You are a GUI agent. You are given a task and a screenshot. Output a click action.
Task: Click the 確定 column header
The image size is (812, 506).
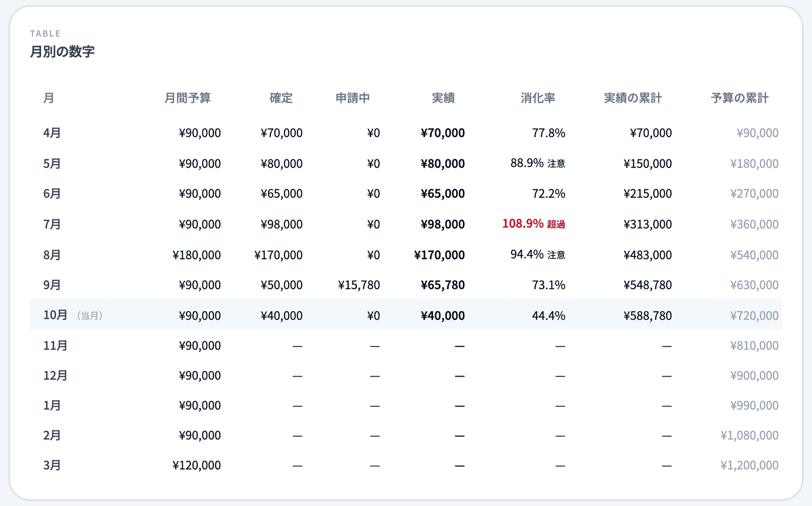(x=281, y=98)
